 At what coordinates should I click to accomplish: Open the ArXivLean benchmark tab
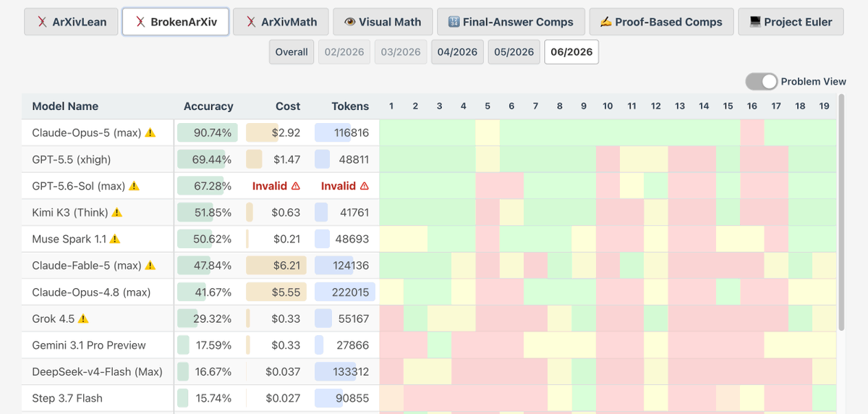pyautogui.click(x=70, y=22)
